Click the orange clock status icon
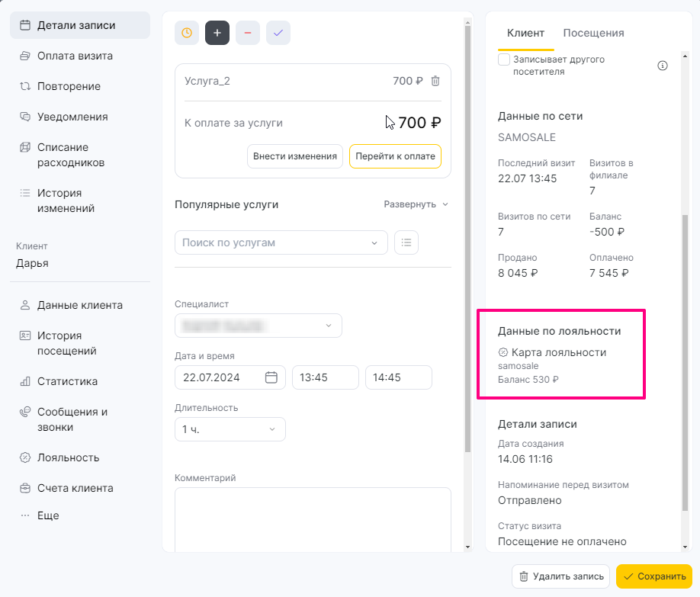Screen dimensions: 700x597 click(187, 33)
